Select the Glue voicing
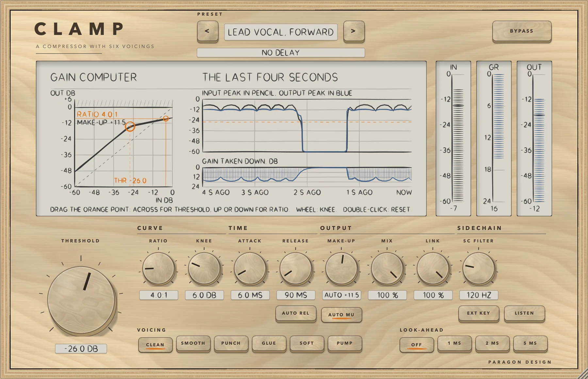The image size is (588, 379). tap(269, 344)
